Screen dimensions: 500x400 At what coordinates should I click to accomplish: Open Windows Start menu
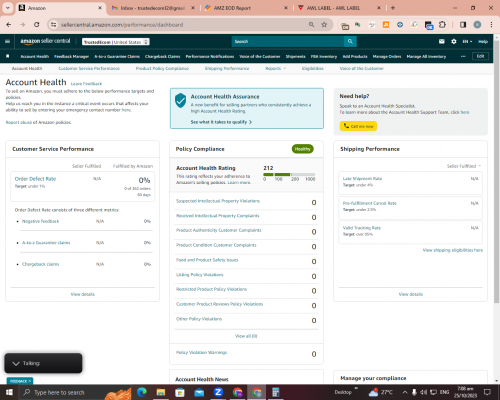point(9,392)
